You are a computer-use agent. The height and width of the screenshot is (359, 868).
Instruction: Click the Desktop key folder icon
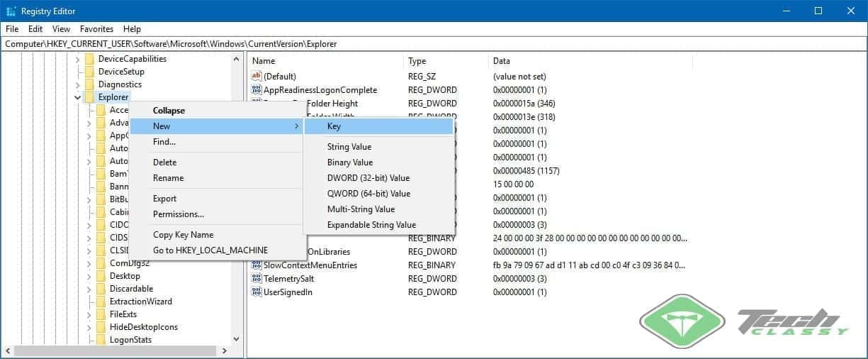(x=101, y=276)
